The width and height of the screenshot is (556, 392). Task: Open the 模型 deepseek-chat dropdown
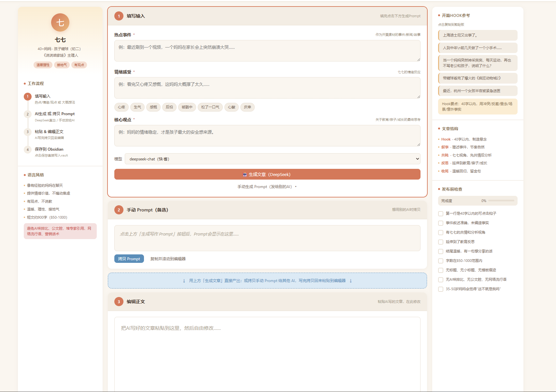273,159
